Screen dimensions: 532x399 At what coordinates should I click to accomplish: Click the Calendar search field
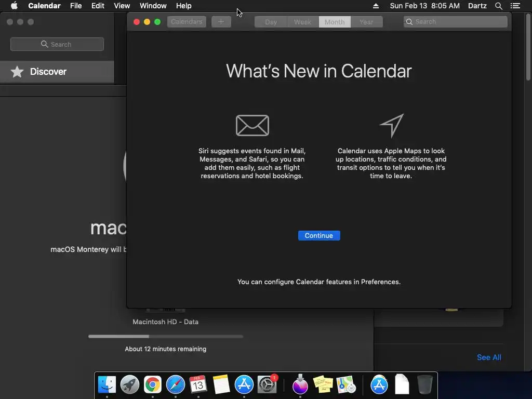click(x=455, y=22)
